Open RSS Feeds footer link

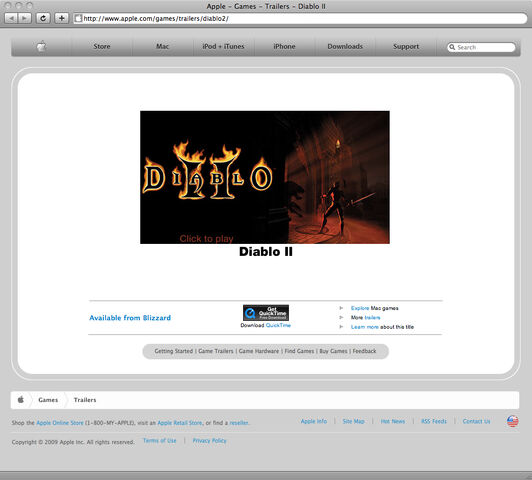click(434, 421)
